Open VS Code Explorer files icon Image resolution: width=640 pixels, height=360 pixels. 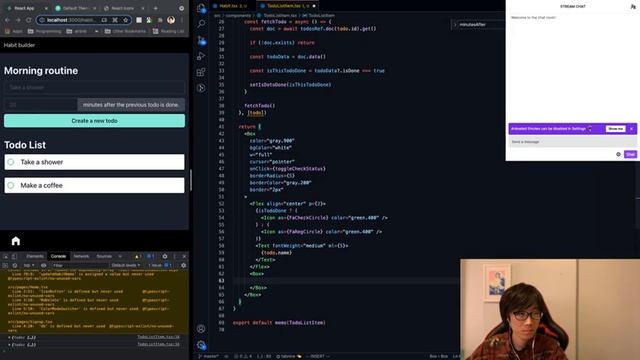pyautogui.click(x=201, y=8)
